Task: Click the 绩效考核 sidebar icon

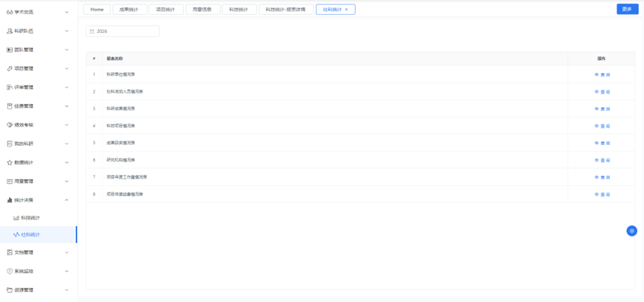Action: click(x=10, y=125)
